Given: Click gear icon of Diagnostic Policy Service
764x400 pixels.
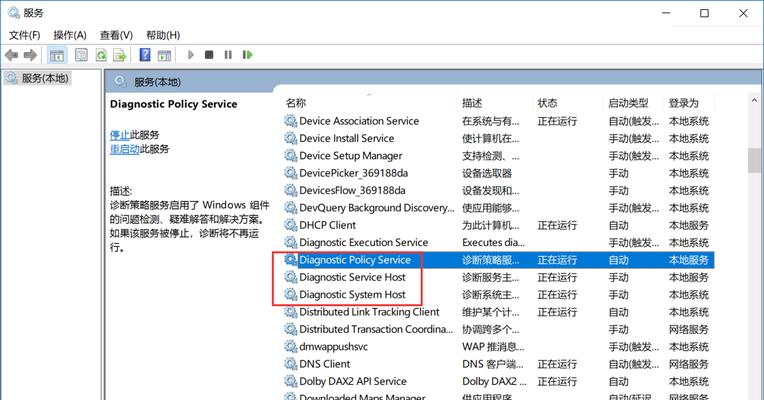Looking at the screenshot, I should (290, 260).
